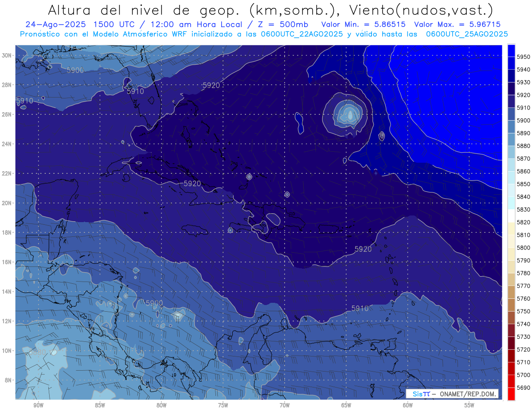Click the '5890' color bar label
This screenshot has width=532, height=411.
523,133
